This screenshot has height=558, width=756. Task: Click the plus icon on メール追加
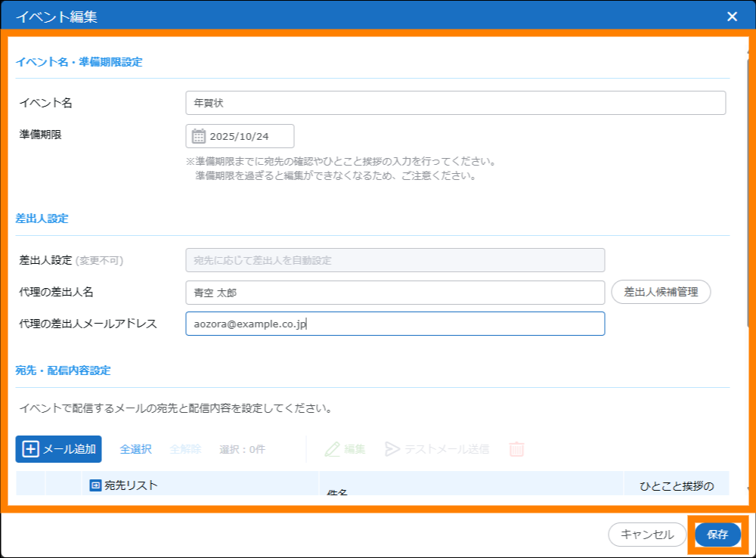coord(30,449)
